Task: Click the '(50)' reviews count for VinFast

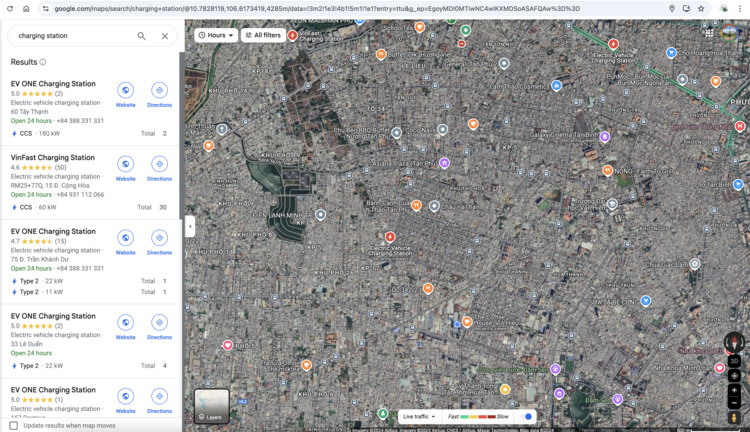Action: [x=60, y=167]
